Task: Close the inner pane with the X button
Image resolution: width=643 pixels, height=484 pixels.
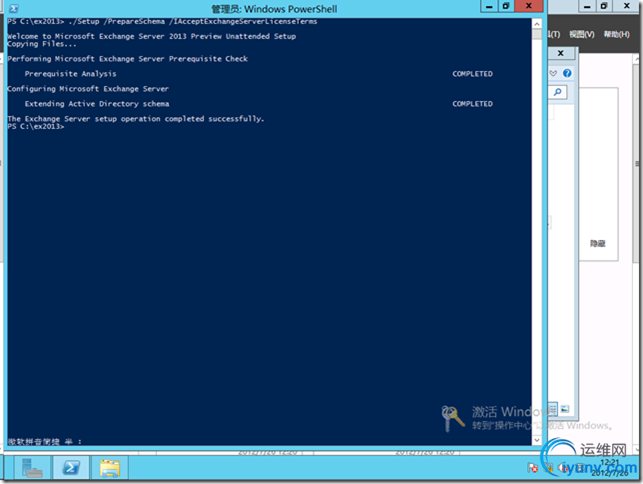Action: tap(561, 53)
